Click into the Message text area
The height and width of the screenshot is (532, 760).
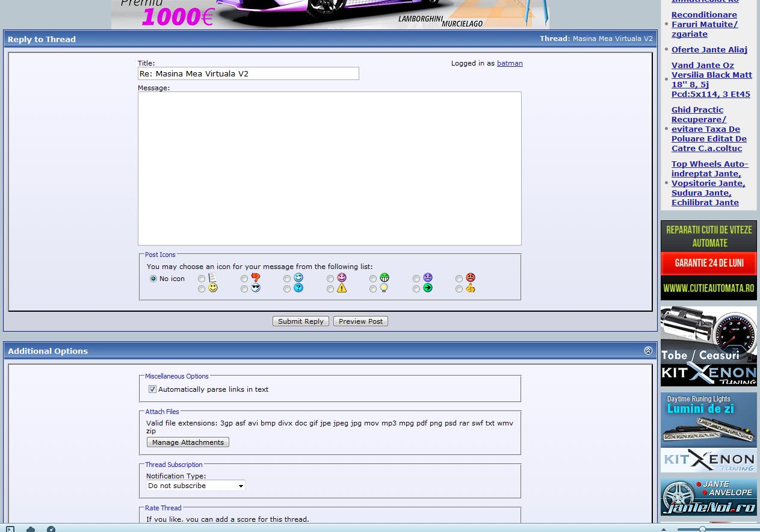330,169
